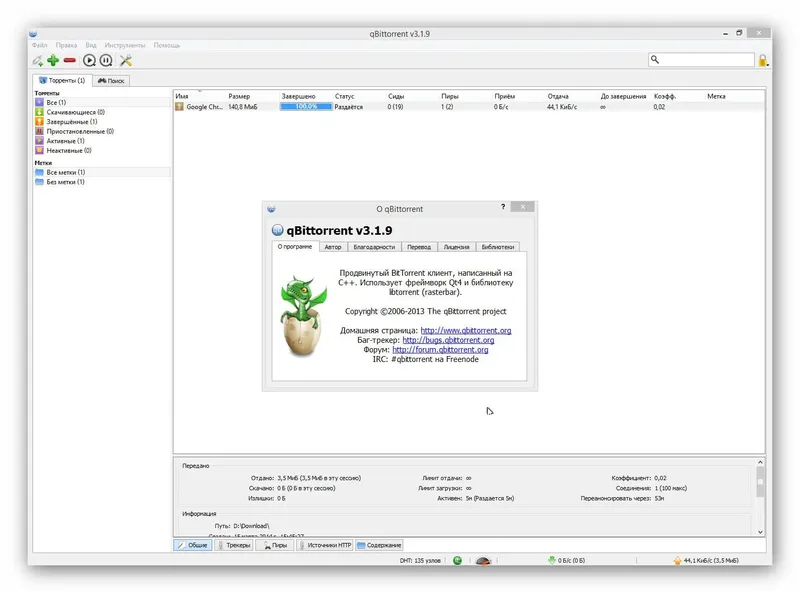This screenshot has width=800, height=593.
Task: Select the Неактивные (0) filter
Action: (102, 151)
